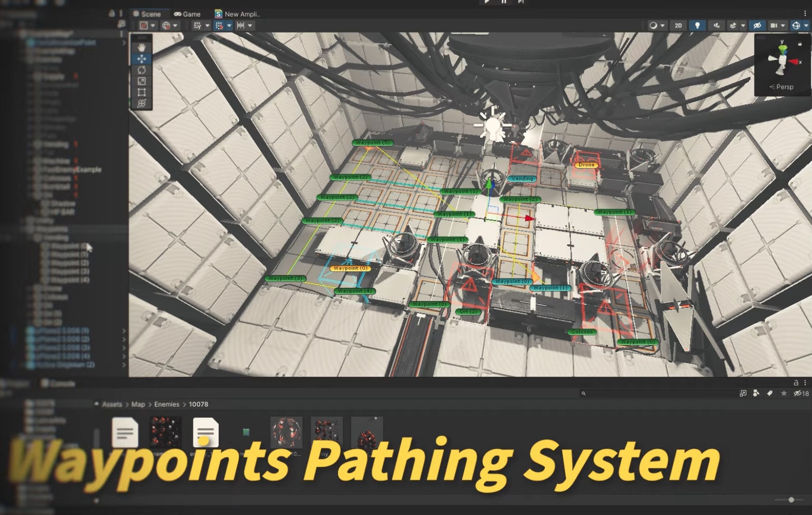Toggle hidden objects scene visibility eye
812x515 pixels.
coord(757,25)
